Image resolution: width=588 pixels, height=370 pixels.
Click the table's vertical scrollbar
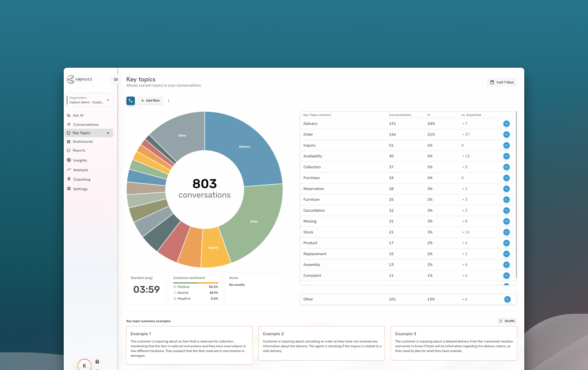(x=517, y=195)
